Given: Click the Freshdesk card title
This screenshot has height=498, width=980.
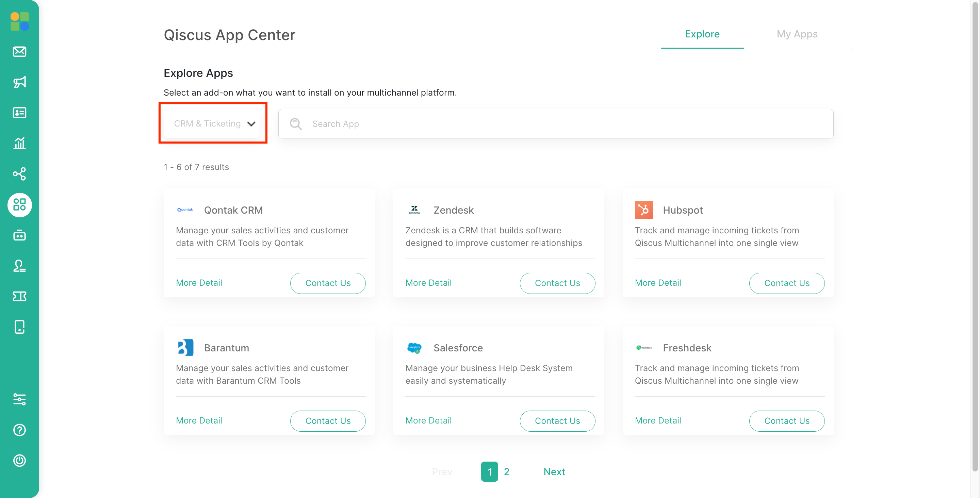Looking at the screenshot, I should point(687,348).
